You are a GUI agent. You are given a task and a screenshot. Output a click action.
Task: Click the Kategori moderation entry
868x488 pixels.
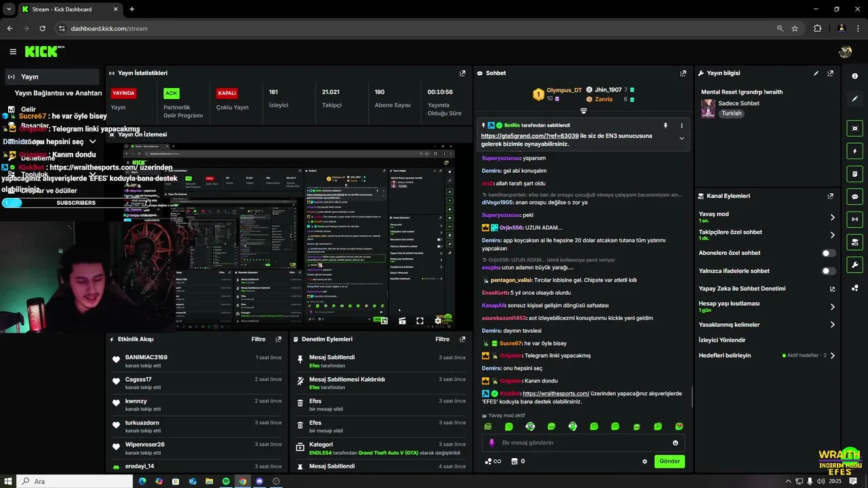[x=382, y=448]
